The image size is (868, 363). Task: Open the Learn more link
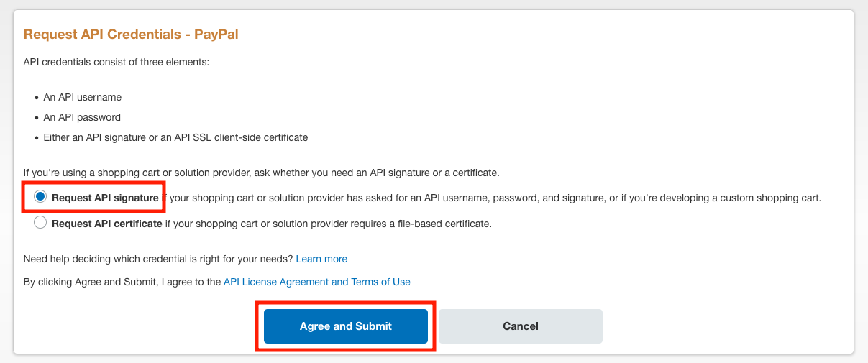(x=321, y=259)
